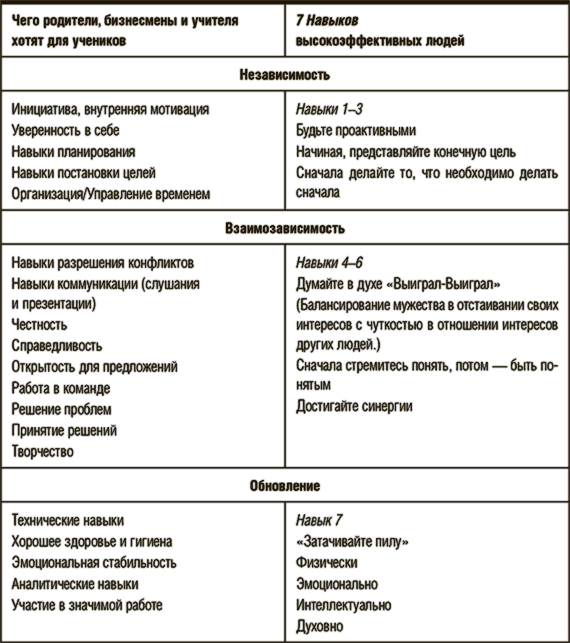570x643 pixels.
Task: Click the word 'Эмоционально'
Action: (337, 584)
